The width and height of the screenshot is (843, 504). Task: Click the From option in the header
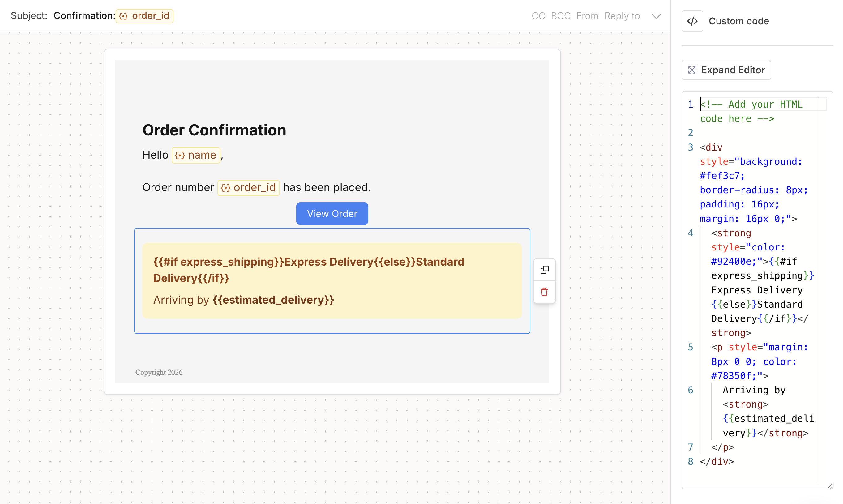pyautogui.click(x=588, y=16)
